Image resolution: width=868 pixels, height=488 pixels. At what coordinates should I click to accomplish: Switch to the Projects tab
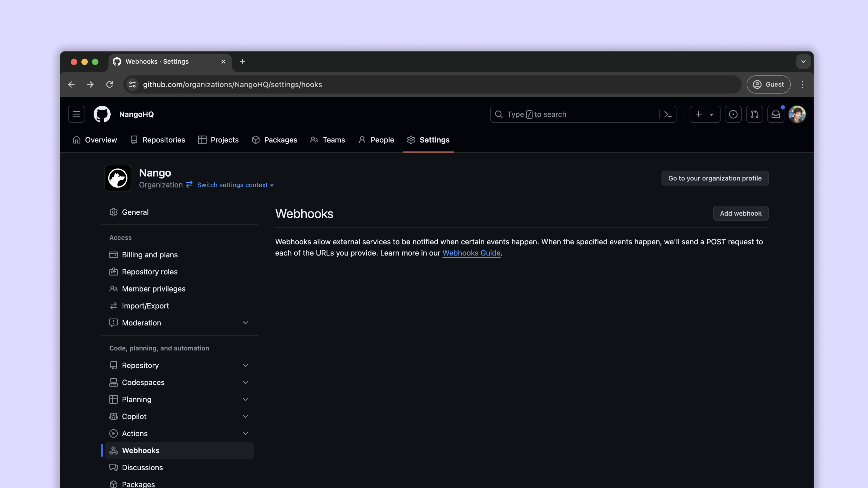[x=218, y=140]
